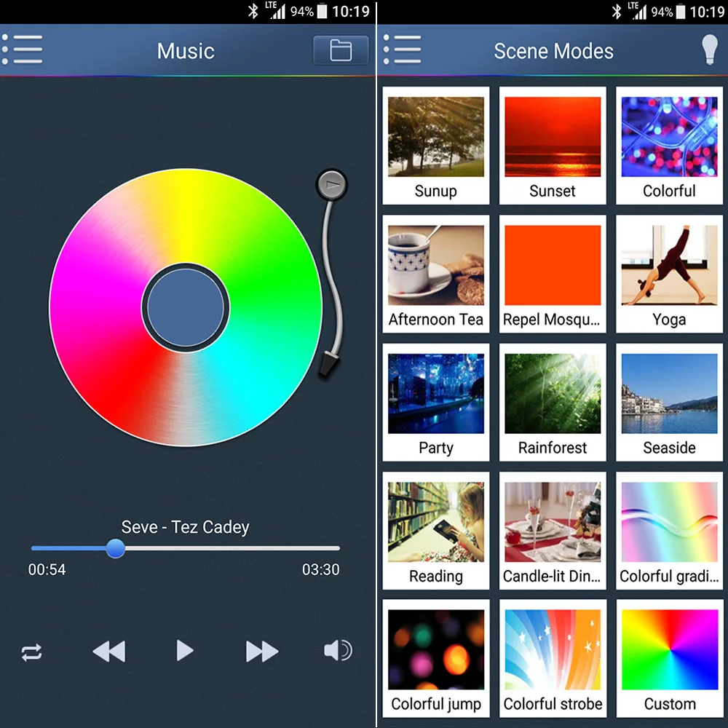This screenshot has width=728, height=728.
Task: Select the Sunset scene
Action: 553,146
